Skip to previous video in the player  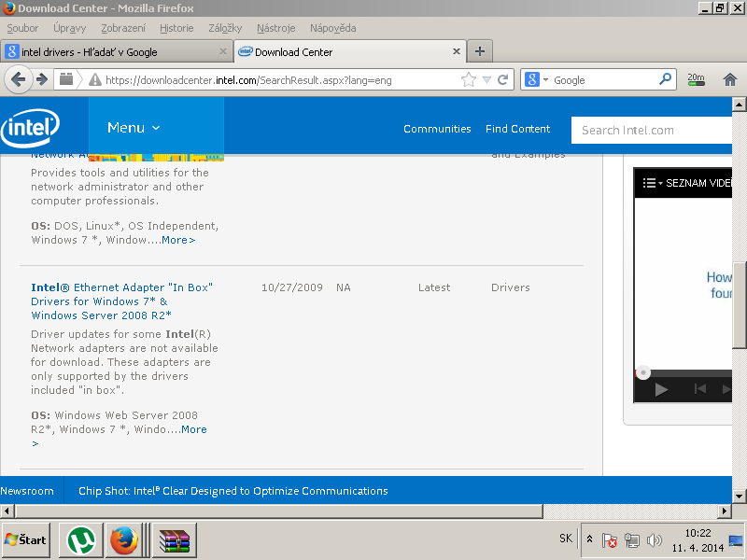(699, 389)
